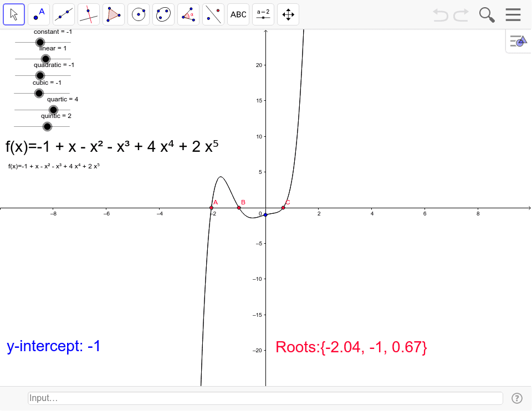Viewport: 532px width, 411px height.
Task: Select the Point tool
Action: (x=39, y=14)
